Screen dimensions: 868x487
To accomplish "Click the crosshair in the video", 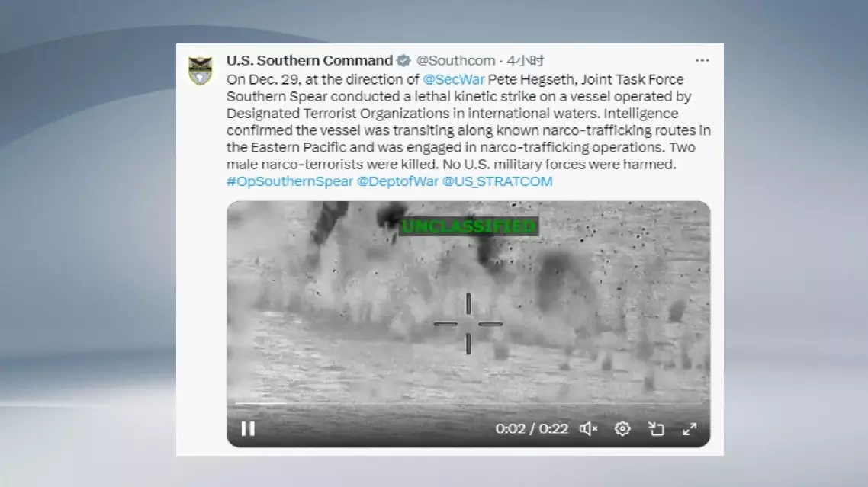I will [x=468, y=324].
